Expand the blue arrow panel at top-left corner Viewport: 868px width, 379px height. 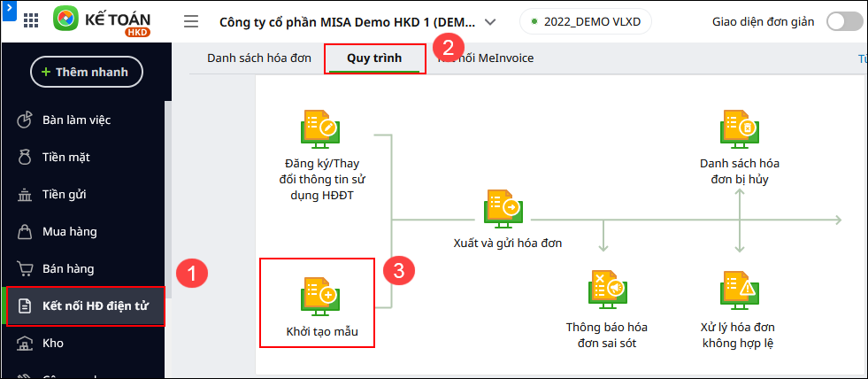8,11
